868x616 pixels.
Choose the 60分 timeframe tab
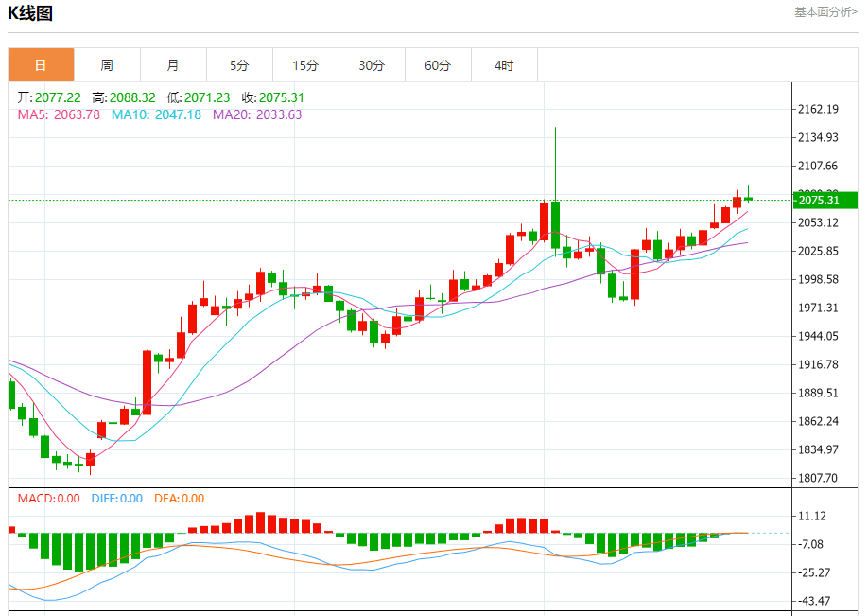point(438,65)
